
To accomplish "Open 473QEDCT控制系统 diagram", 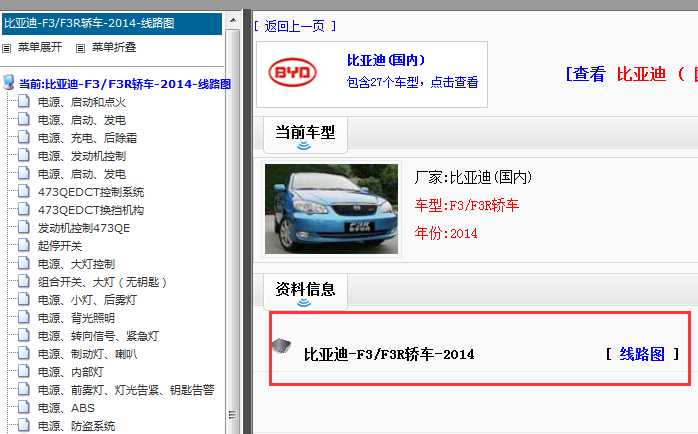I will pyautogui.click(x=91, y=192).
